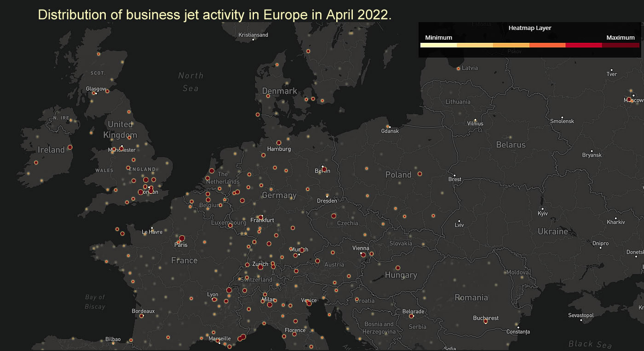Click the Dresden city label
This screenshot has height=351, width=644.
click(327, 201)
